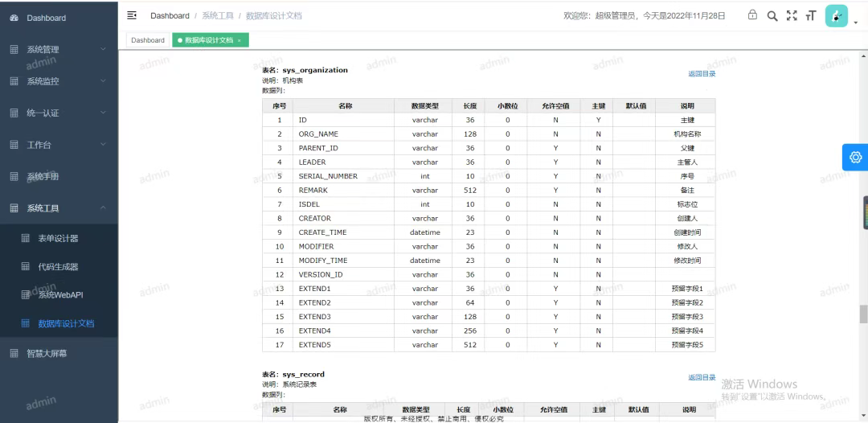Click the 数据类型 header in sys_organization table
Image resolution: width=868 pixels, height=423 pixels.
424,106
